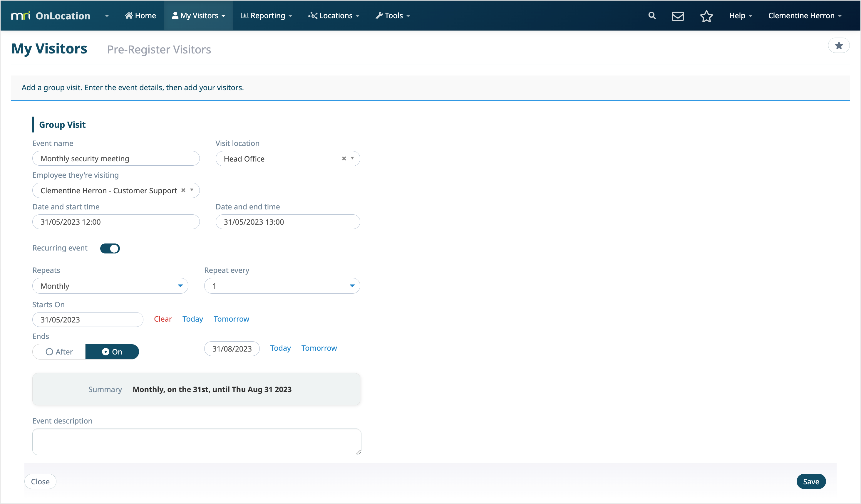Screen dimensions: 861x504
Task: Click the Close button
Action: click(x=40, y=481)
